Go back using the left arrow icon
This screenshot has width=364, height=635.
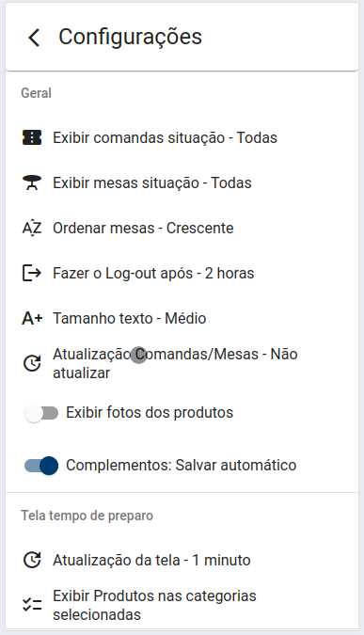(34, 38)
